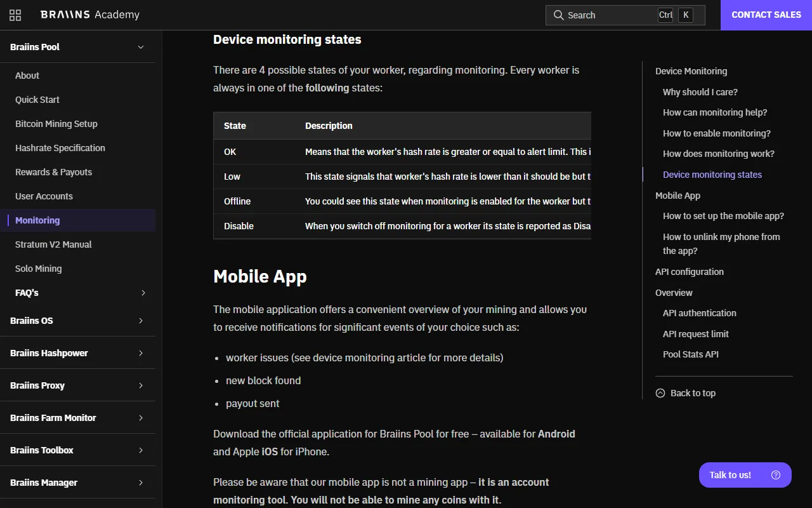Click the Talk to us help icon

(x=775, y=475)
